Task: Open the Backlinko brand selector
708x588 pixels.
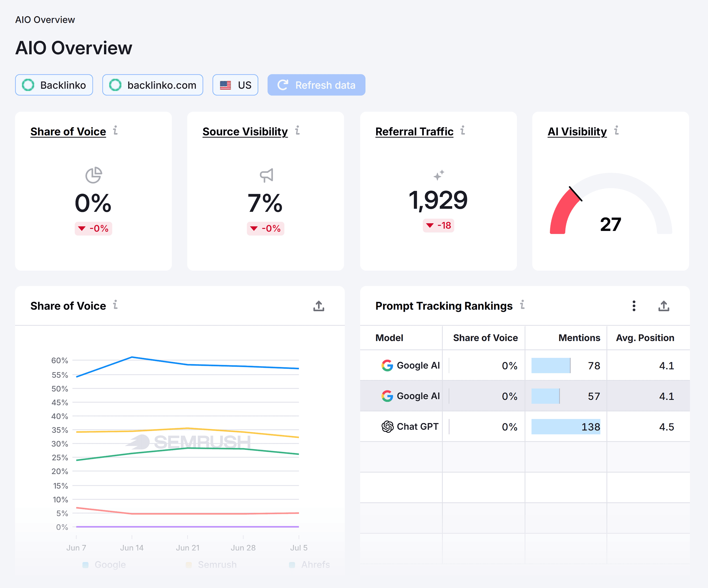Action: click(x=54, y=85)
